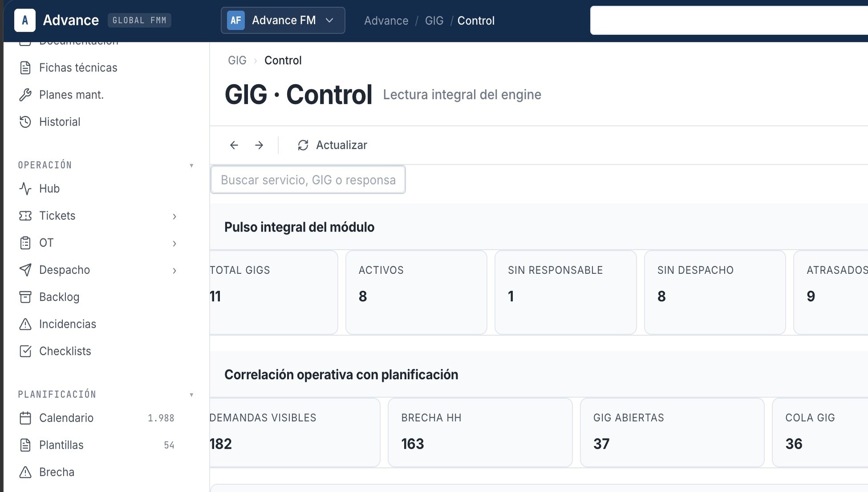868x492 pixels.
Task: Select the TOTAL GIGS card
Action: click(x=274, y=293)
